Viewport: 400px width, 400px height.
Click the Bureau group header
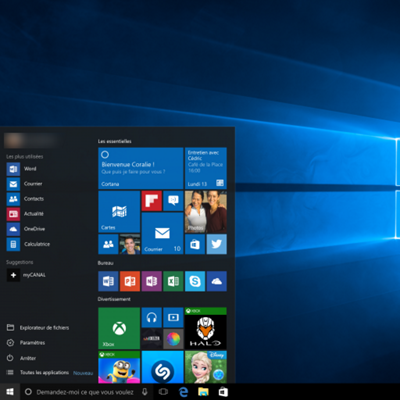pyautogui.click(x=106, y=263)
